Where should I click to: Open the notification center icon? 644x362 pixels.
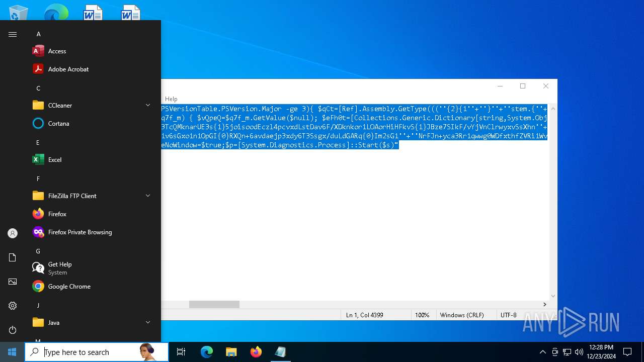pos(627,352)
